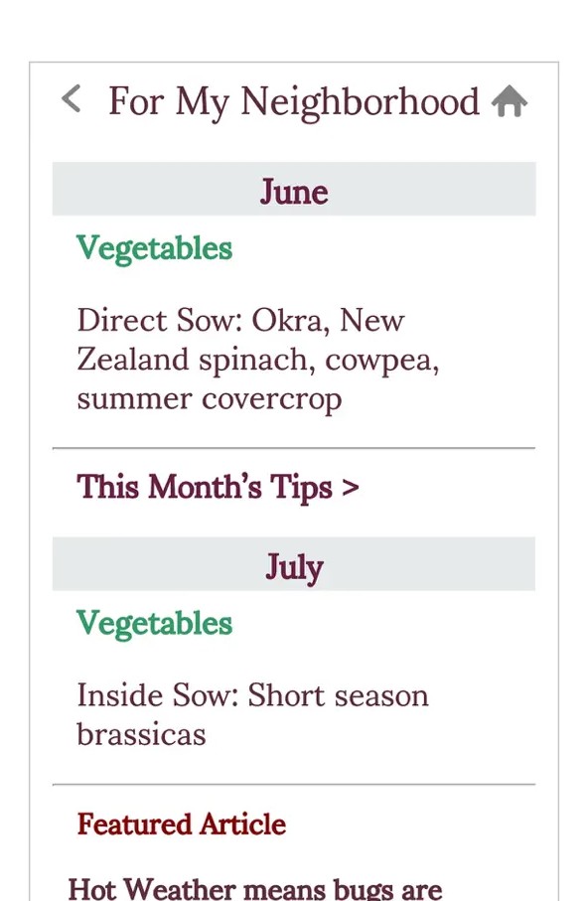
Task: Select the Direct Sow okra text
Action: click(x=258, y=360)
